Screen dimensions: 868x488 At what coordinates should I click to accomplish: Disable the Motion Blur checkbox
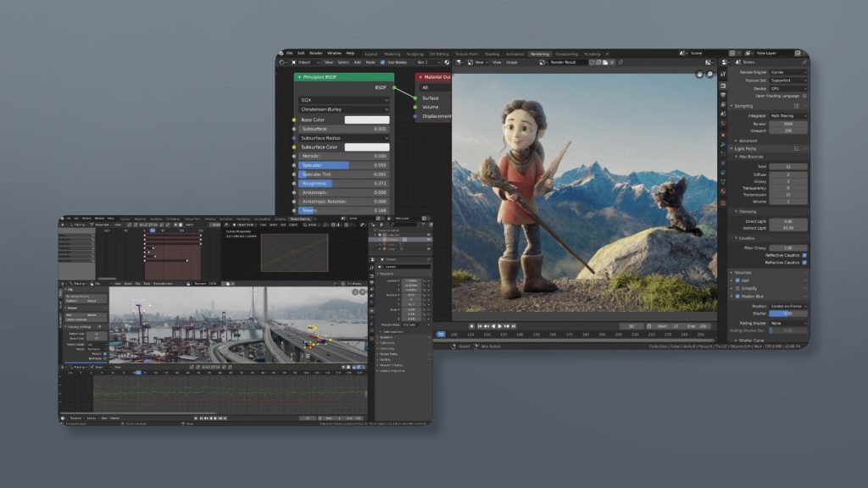point(737,297)
